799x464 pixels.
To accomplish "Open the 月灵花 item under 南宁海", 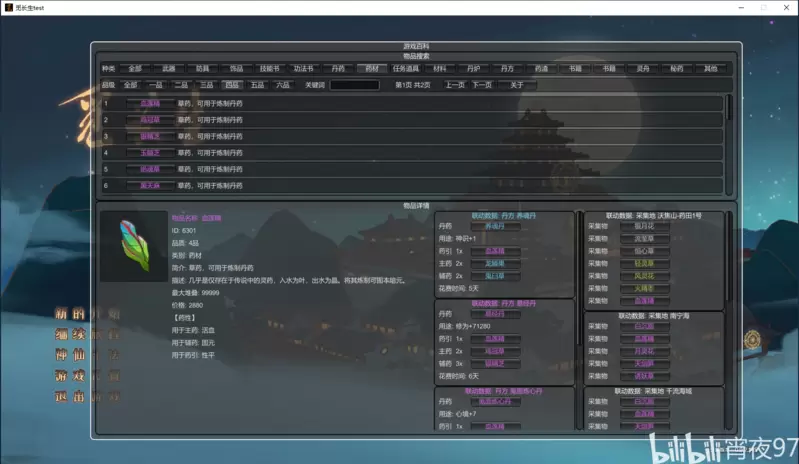I will (x=645, y=351).
